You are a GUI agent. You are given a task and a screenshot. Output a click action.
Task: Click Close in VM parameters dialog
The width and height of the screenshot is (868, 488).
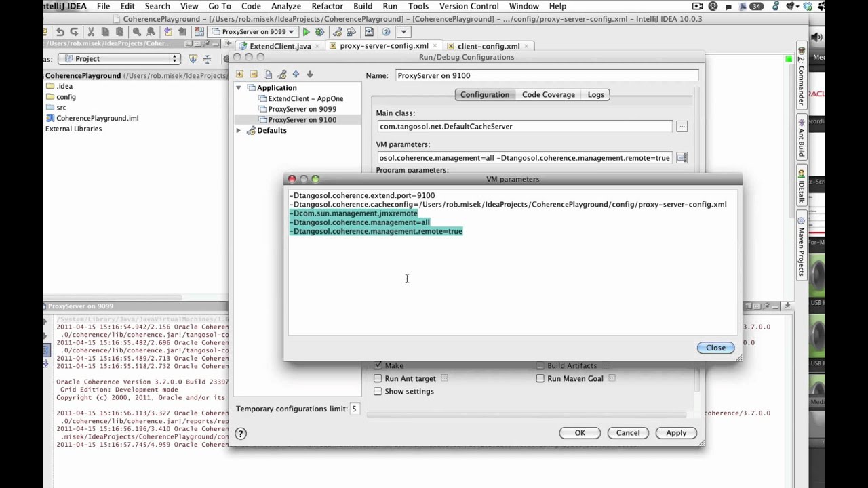pyautogui.click(x=715, y=348)
